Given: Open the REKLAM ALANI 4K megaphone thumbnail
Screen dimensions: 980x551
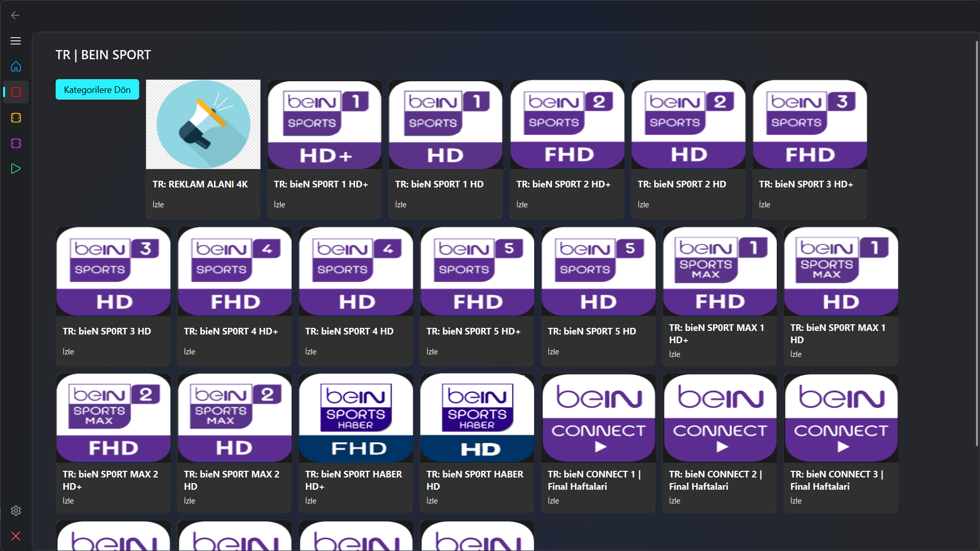Looking at the screenshot, I should click(203, 124).
